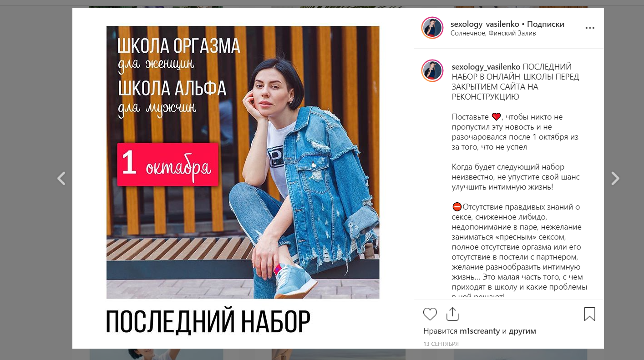Open the 13 СЕНТЯБРЯ post date
Image resolution: width=644 pixels, height=360 pixels.
pos(441,344)
